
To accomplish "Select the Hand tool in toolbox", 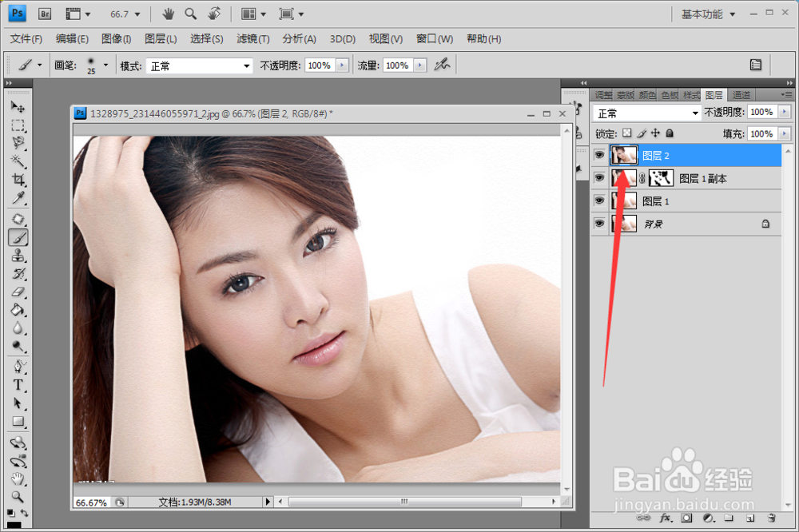I will click(18, 479).
